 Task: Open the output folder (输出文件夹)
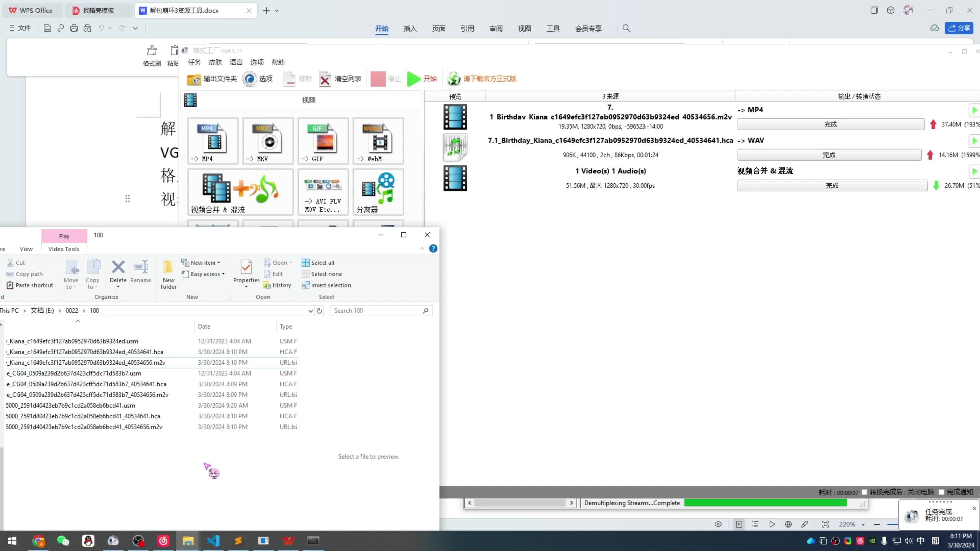tap(212, 79)
